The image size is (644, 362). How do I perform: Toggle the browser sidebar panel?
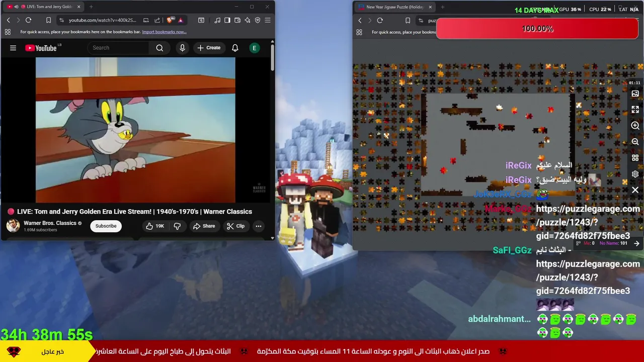tap(227, 20)
